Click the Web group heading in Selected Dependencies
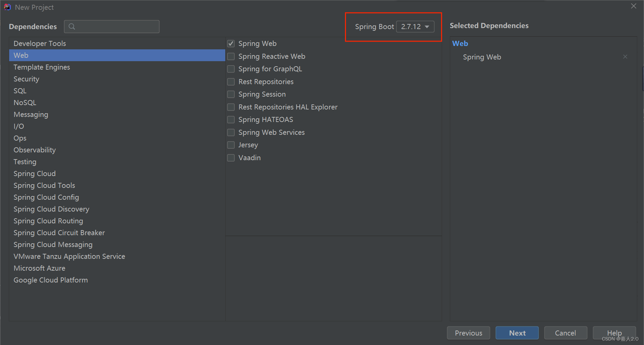 coord(460,43)
